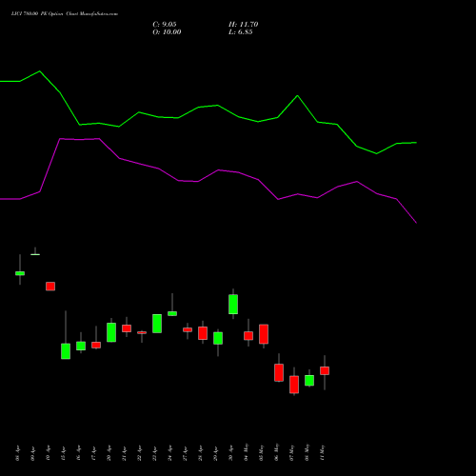Click the purple indicator line's flat plateau

point(80,139)
